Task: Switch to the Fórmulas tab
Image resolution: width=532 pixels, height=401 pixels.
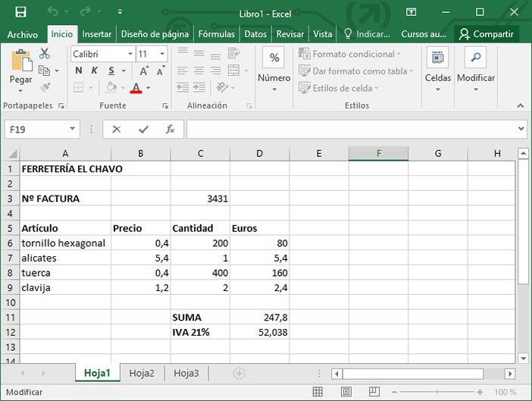Action: (217, 34)
